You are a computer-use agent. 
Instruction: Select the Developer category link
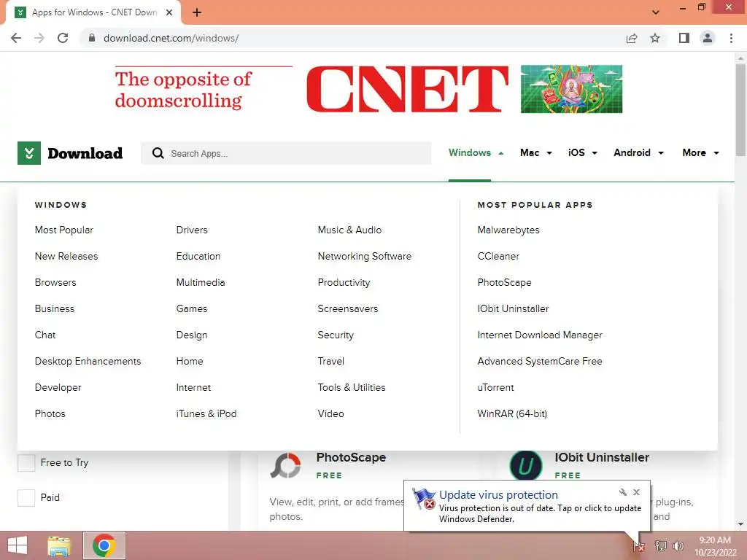point(58,388)
